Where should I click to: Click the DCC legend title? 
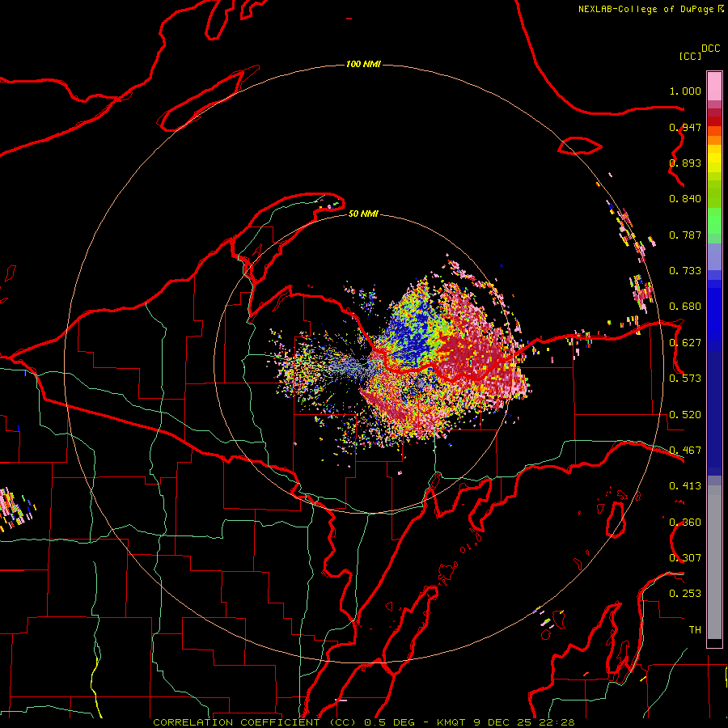tap(710, 49)
